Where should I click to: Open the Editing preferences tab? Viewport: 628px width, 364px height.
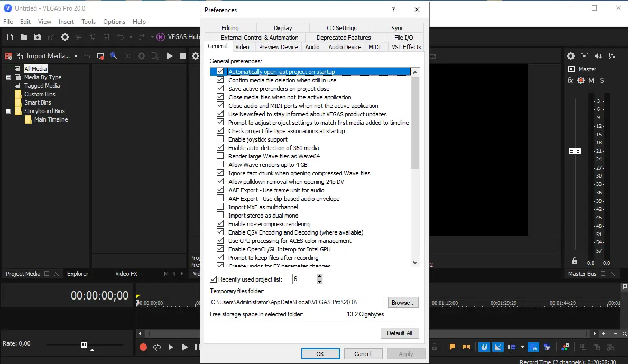230,28
